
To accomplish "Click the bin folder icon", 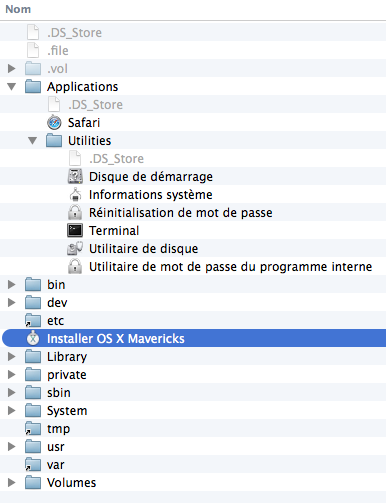I will pos(33,285).
